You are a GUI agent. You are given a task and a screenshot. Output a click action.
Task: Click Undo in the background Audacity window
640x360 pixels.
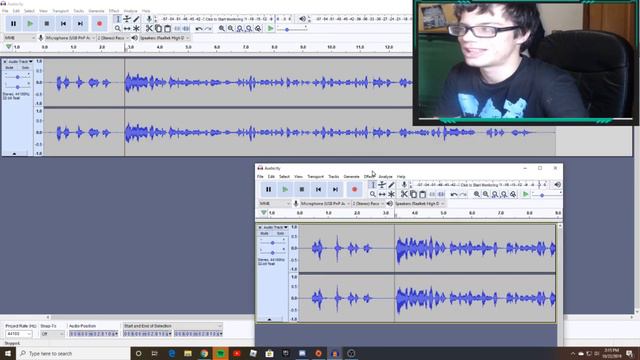(199, 29)
